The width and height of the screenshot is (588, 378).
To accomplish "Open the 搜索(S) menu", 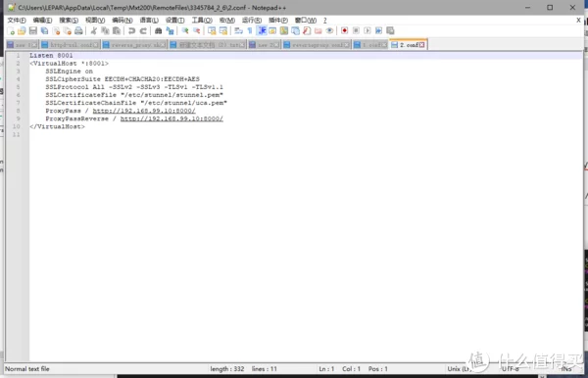I will 69,21.
